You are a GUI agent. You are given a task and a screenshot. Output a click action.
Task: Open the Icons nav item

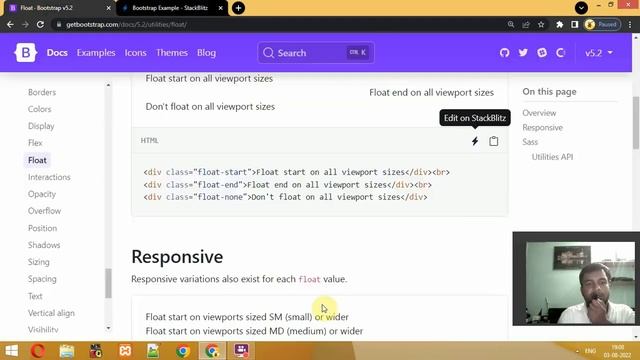tap(136, 53)
